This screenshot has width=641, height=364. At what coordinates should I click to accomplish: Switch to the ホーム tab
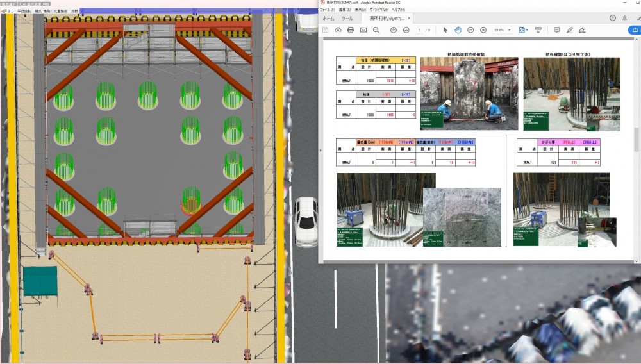tap(328, 19)
